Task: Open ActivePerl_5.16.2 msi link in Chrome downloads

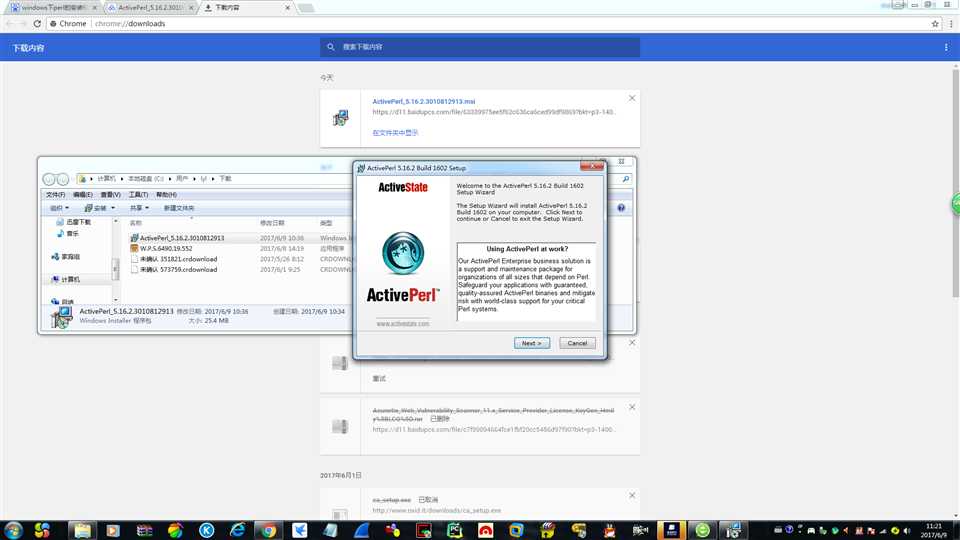Action: (x=424, y=102)
